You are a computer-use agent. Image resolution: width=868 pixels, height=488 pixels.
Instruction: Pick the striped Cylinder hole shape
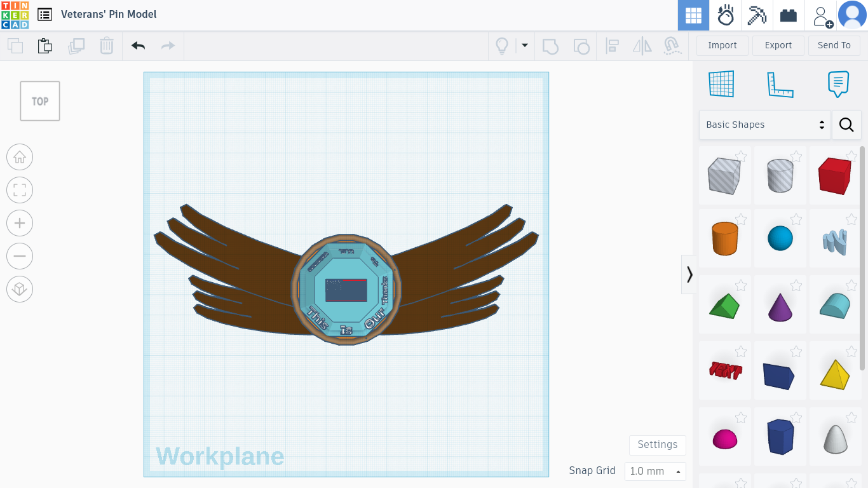point(780,175)
